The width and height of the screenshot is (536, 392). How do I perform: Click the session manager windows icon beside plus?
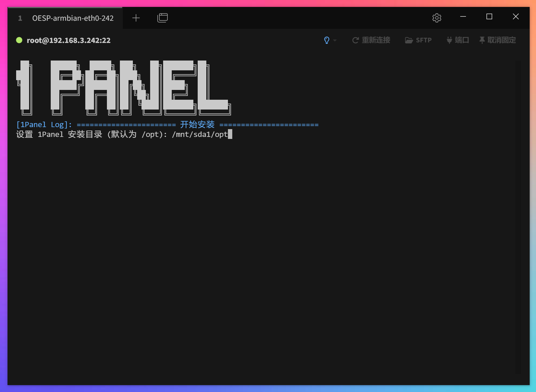click(x=162, y=18)
